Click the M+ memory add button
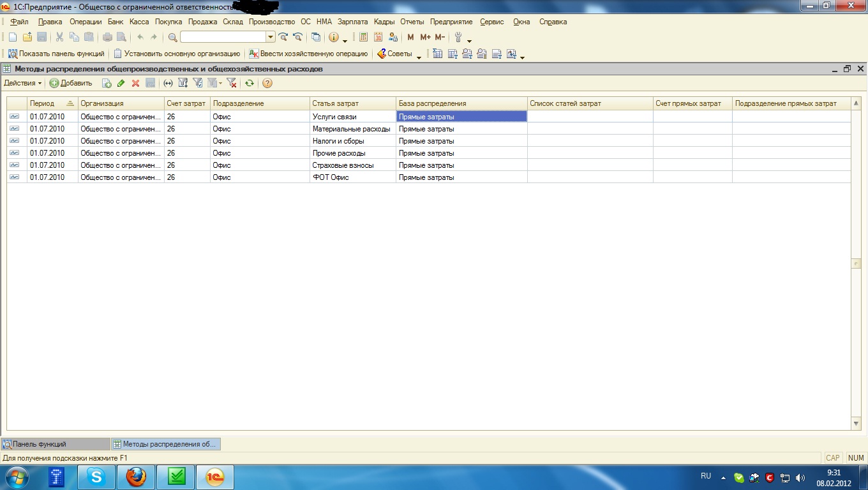This screenshot has width=868, height=490. pos(425,38)
